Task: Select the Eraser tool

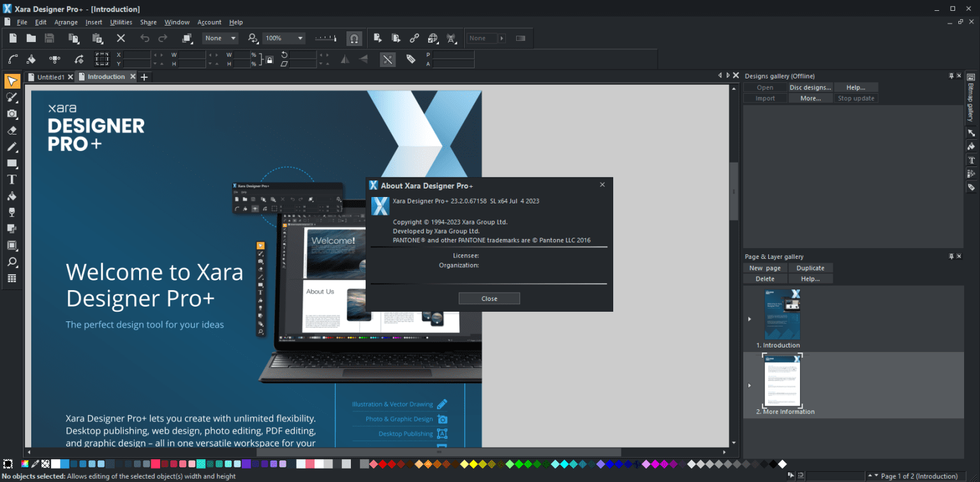Action: (11, 130)
